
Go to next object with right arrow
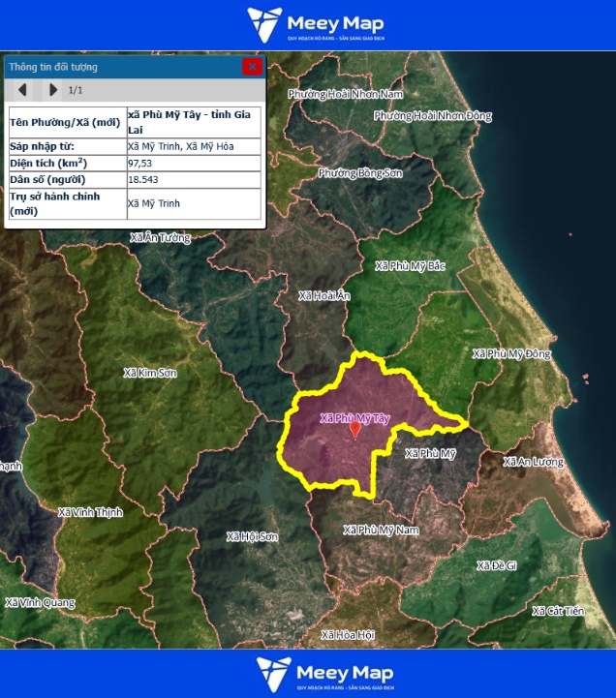click(52, 90)
